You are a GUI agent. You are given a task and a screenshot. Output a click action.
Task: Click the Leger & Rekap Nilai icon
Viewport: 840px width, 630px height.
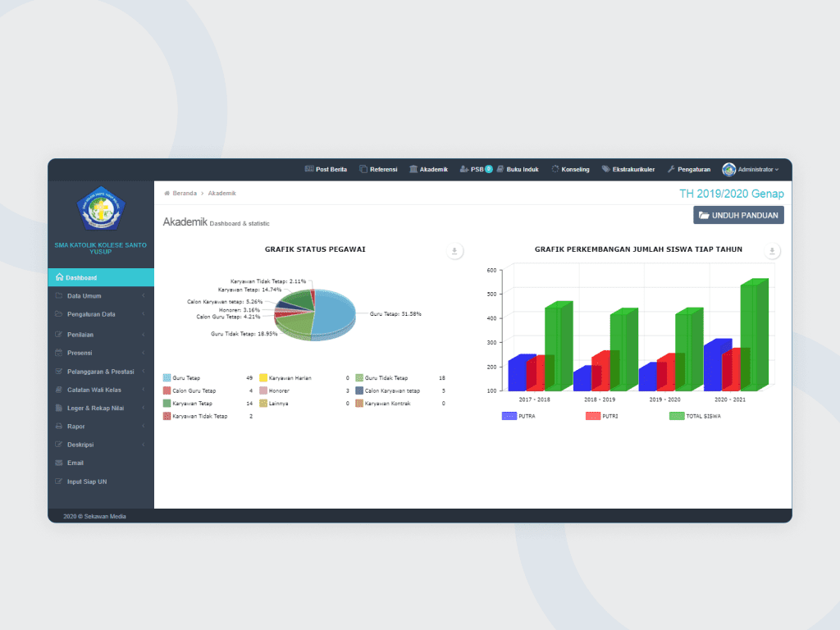(59, 408)
